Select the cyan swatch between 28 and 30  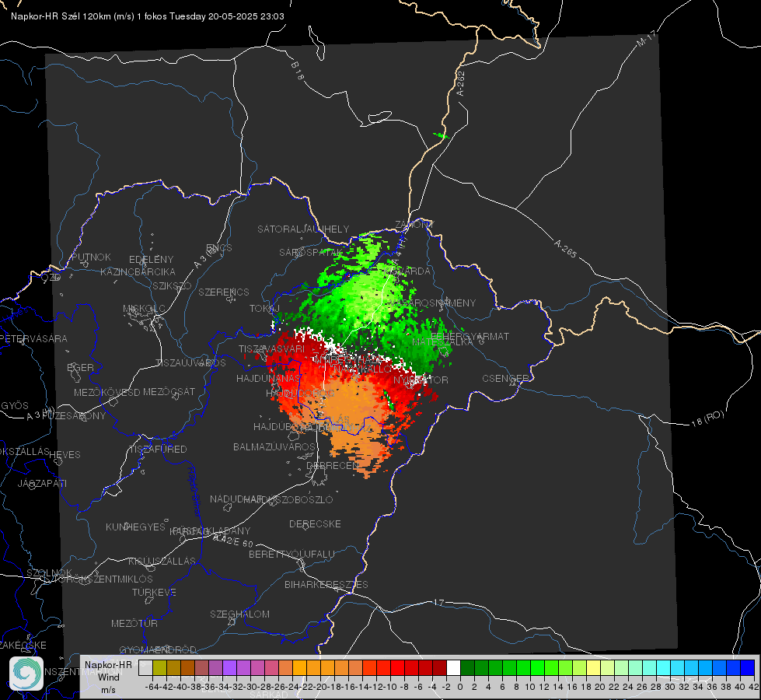(664, 668)
